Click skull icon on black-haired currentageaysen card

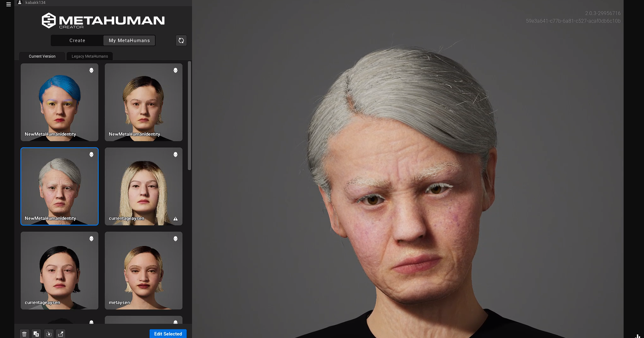(92, 239)
